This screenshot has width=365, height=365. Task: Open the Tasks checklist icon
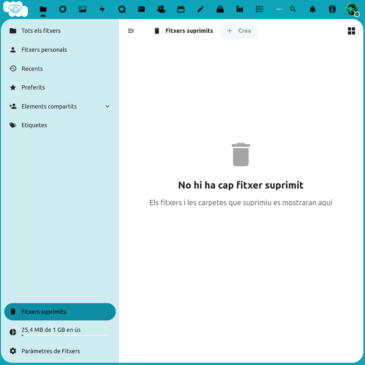tap(259, 9)
